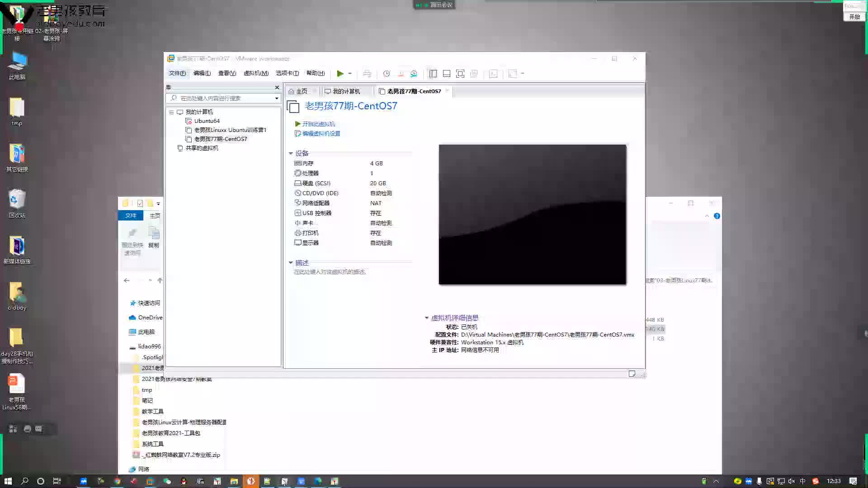This screenshot has width=868, height=488.
Task: Open the snapshot manager icon
Action: click(414, 74)
